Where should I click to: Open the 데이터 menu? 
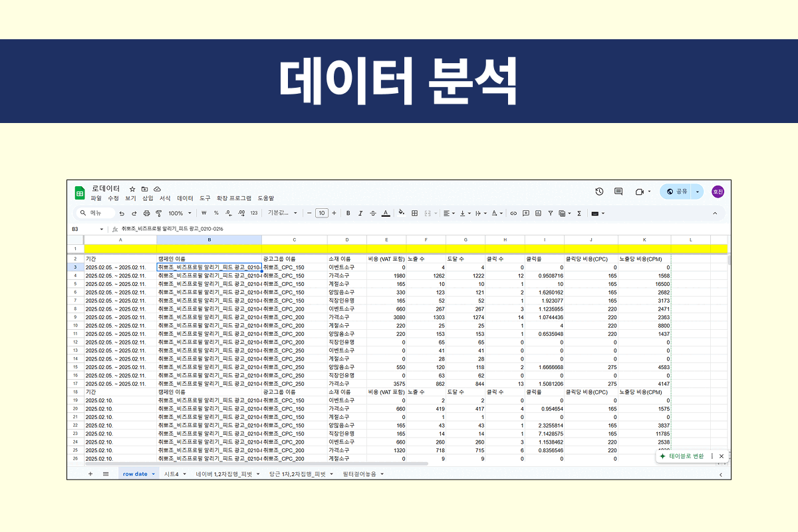click(185, 198)
